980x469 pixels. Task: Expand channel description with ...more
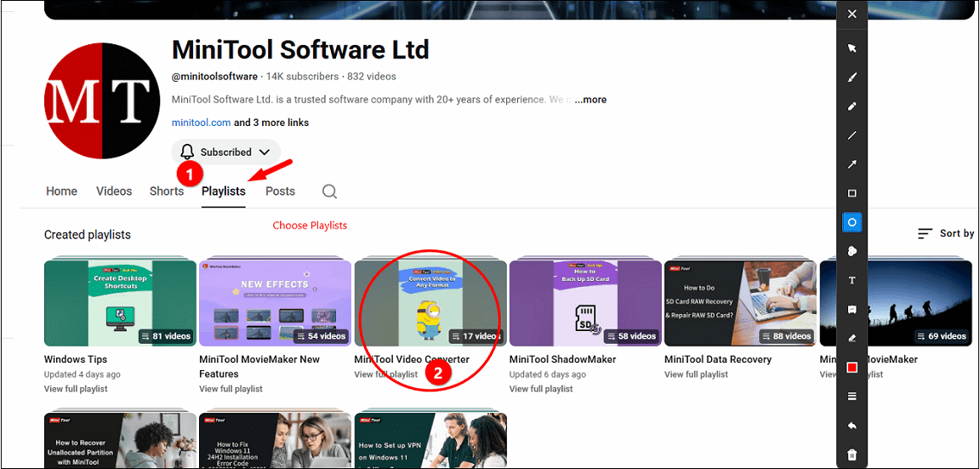[x=590, y=100]
